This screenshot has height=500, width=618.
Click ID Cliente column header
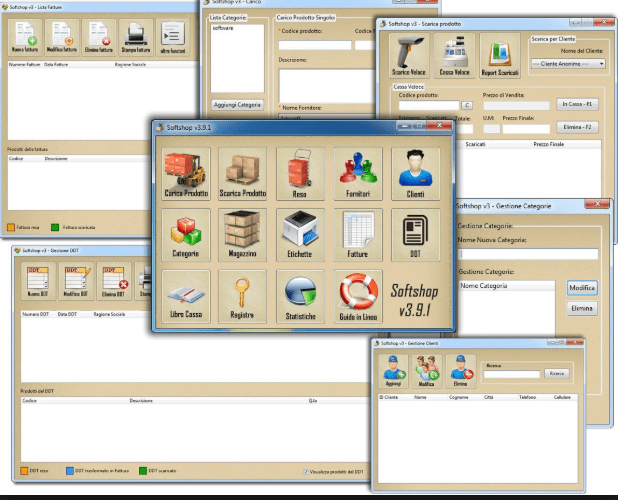(x=388, y=397)
